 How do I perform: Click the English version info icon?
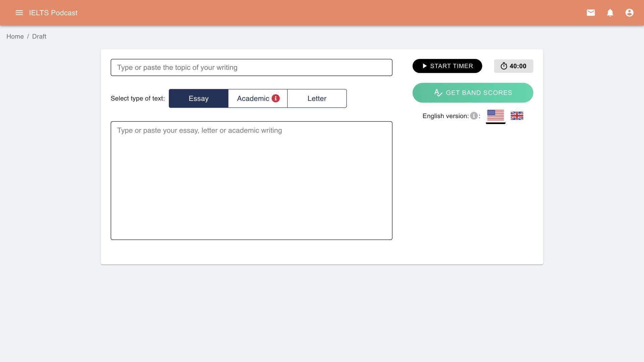(x=474, y=116)
